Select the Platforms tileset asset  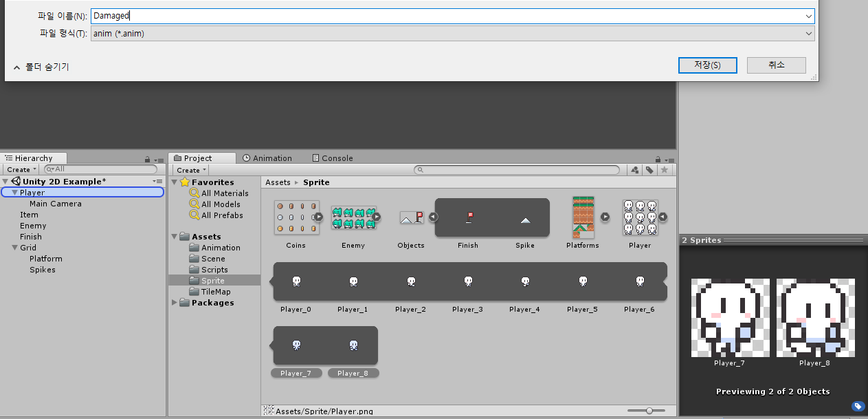[583, 217]
